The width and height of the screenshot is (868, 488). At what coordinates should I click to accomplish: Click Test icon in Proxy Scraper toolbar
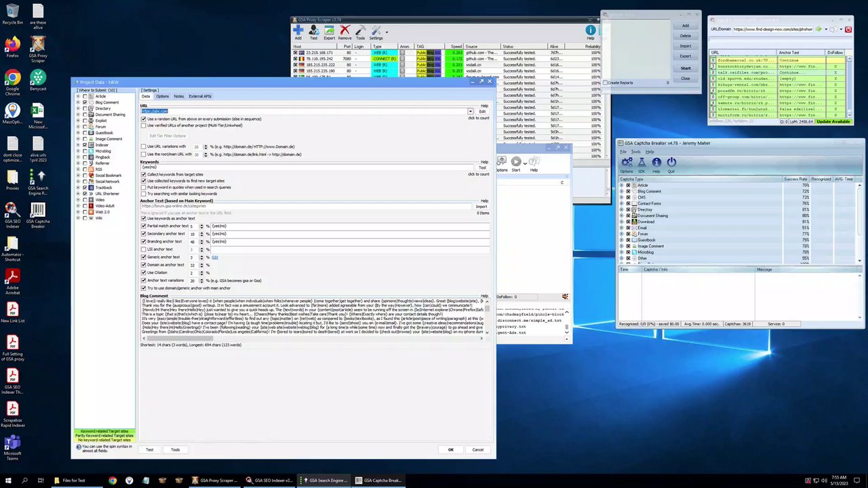pyautogui.click(x=313, y=31)
